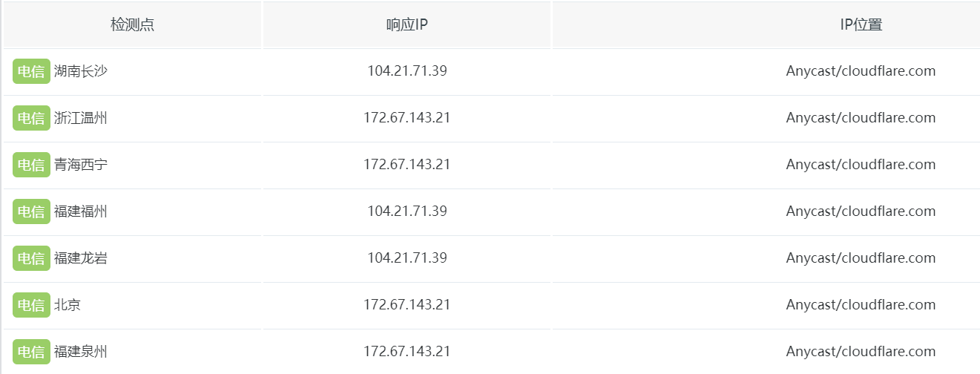Click Anycast/cloudflare.com in the 北京 row
The width and height of the screenshot is (980, 374).
coord(861,305)
